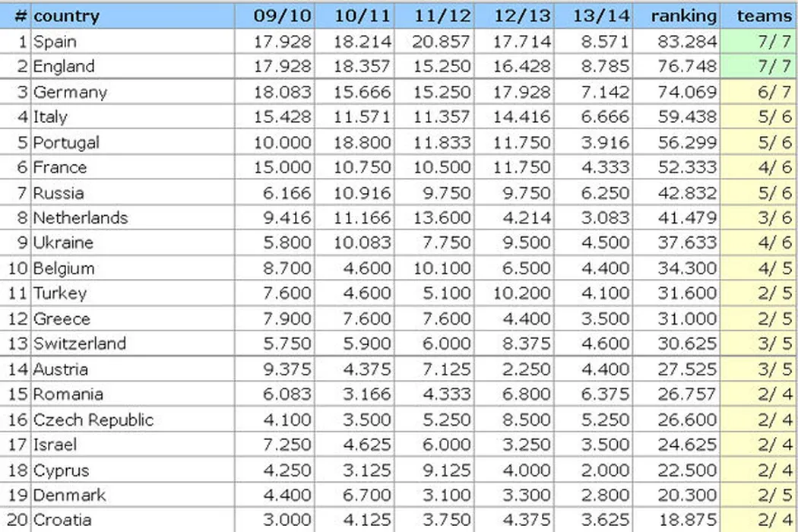This screenshot has width=798, height=532.
Task: Select Germany's 6/7 teams cell
Action: 765,92
